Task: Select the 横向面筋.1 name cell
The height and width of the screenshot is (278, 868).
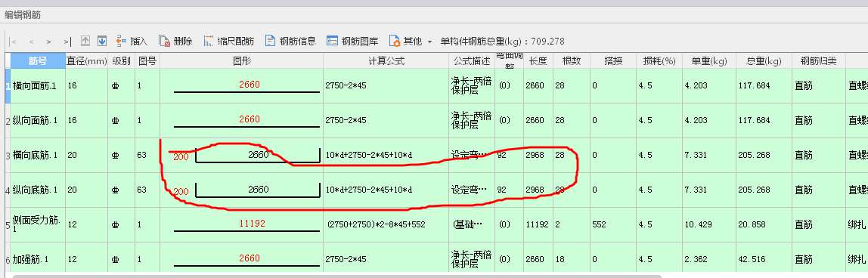Action: coord(39,85)
